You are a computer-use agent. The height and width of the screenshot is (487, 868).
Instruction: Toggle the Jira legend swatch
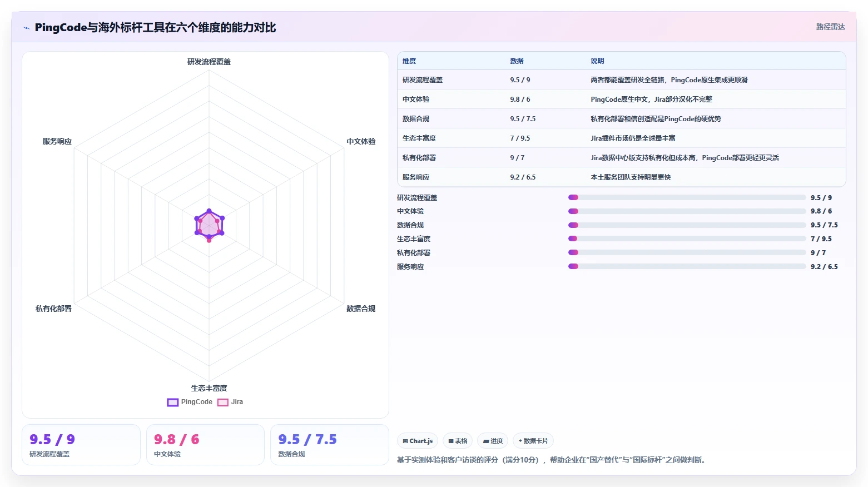pyautogui.click(x=223, y=402)
